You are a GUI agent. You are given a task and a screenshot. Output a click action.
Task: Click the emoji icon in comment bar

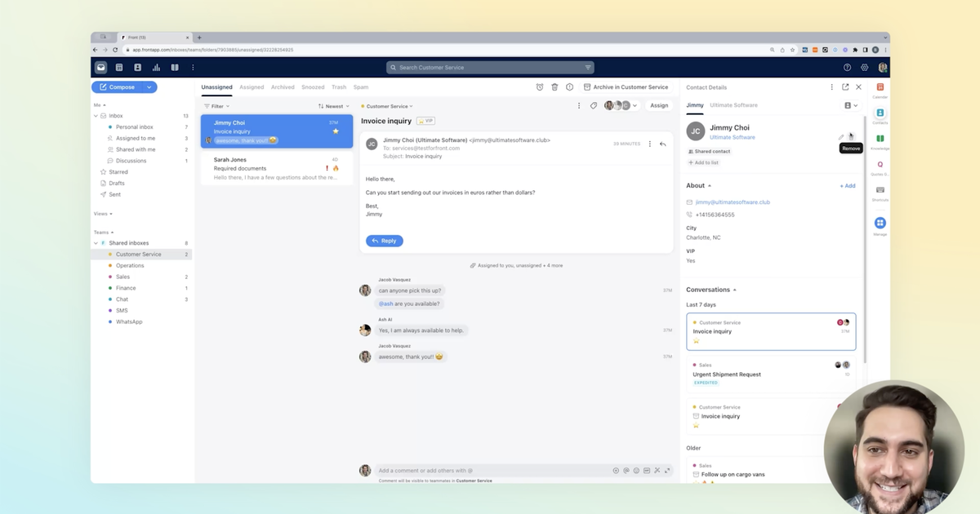[x=636, y=471]
